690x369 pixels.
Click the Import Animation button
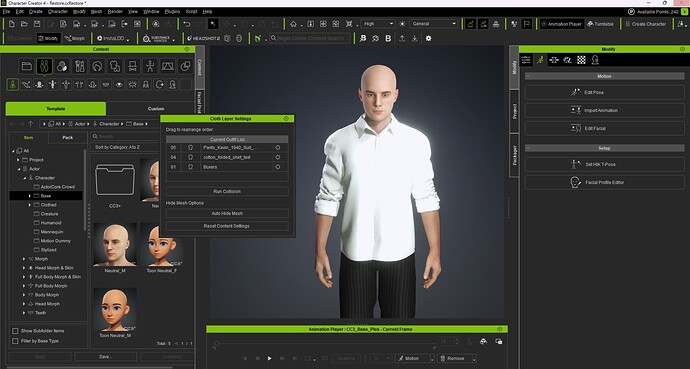click(x=605, y=110)
